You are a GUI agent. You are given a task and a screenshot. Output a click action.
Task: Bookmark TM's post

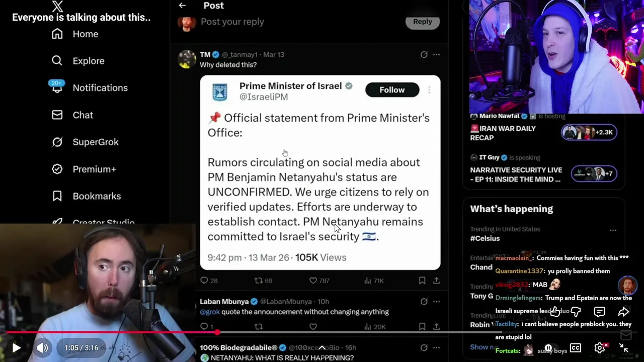422,281
